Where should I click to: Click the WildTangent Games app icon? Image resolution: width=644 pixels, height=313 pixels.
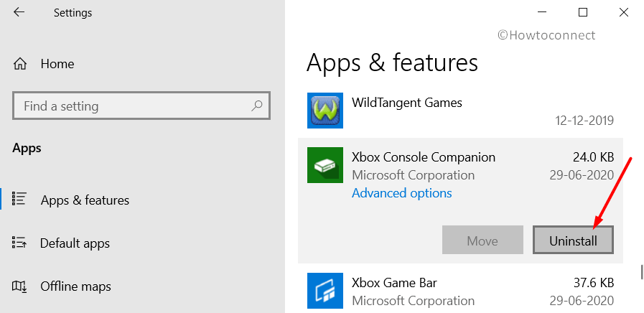coord(325,111)
